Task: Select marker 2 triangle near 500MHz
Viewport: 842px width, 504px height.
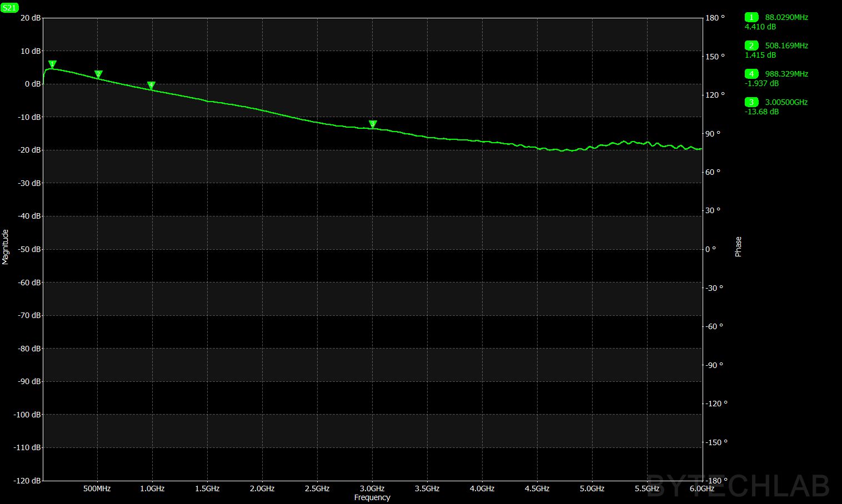Action: pyautogui.click(x=98, y=74)
